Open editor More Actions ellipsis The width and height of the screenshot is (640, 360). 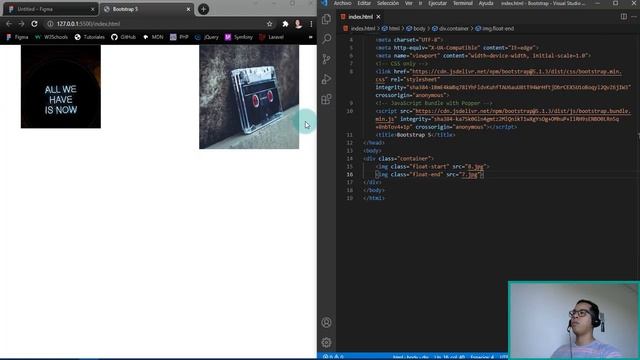(x=634, y=16)
